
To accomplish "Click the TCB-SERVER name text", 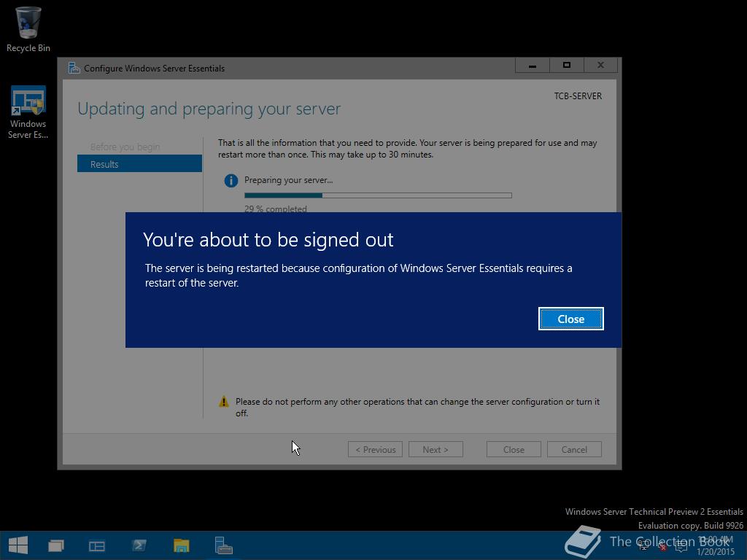I will (578, 96).
